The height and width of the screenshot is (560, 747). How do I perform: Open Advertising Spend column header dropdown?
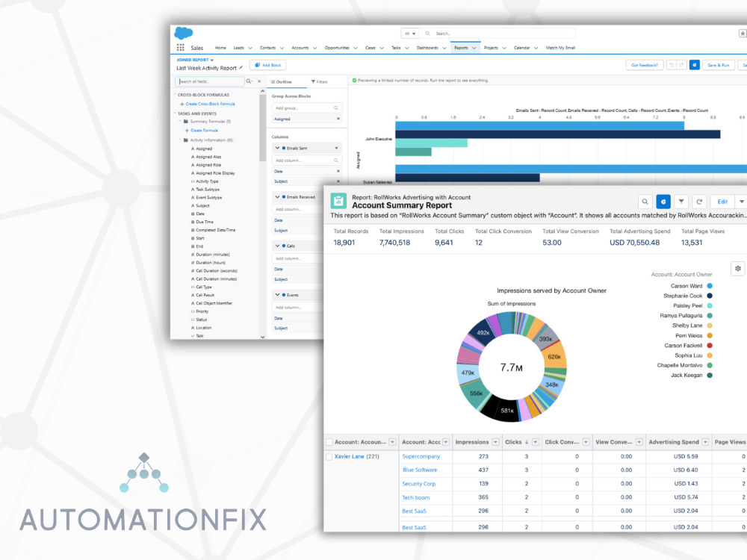point(705,442)
